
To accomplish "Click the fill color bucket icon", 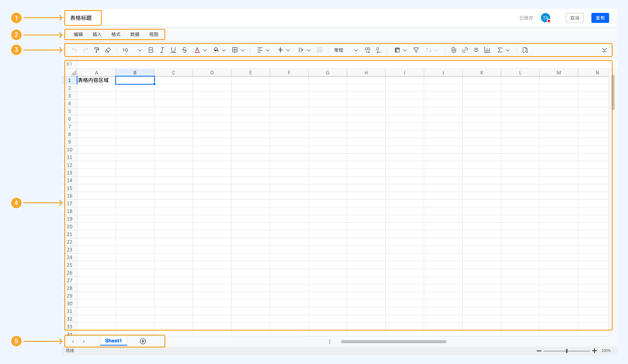I will (216, 50).
